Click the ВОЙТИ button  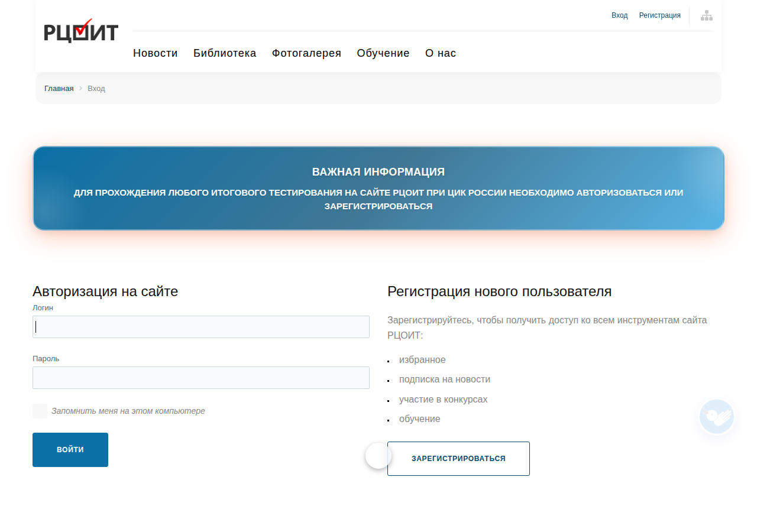(70, 450)
